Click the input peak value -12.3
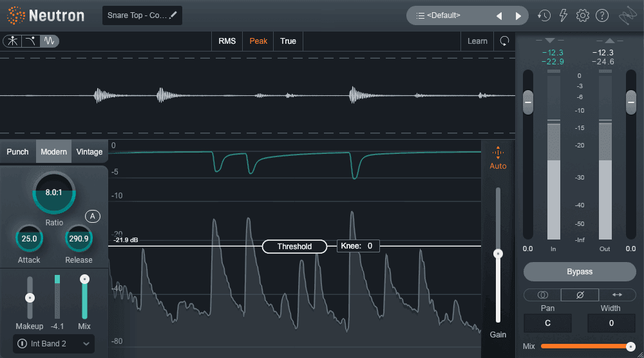The image size is (644, 358). pyautogui.click(x=553, y=53)
